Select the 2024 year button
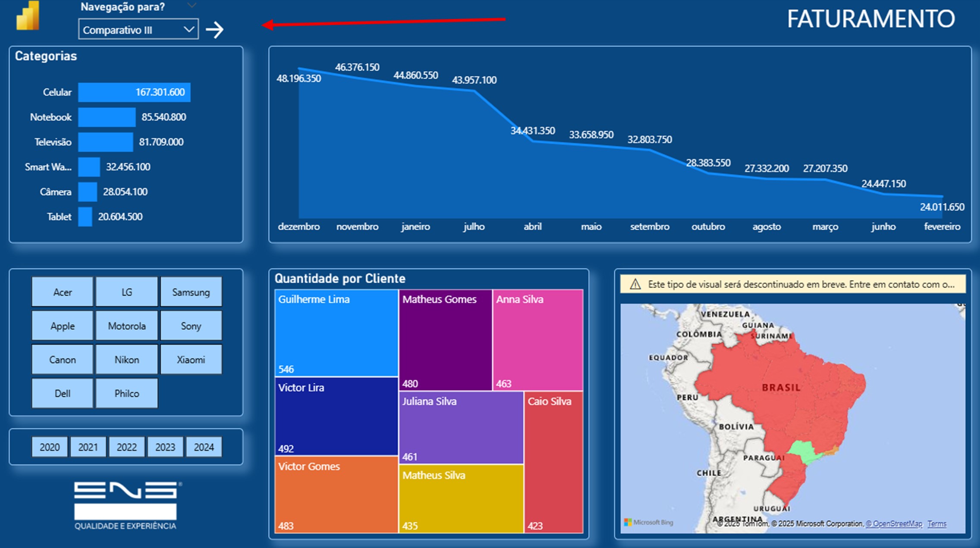Viewport: 980px width, 548px height. (204, 447)
